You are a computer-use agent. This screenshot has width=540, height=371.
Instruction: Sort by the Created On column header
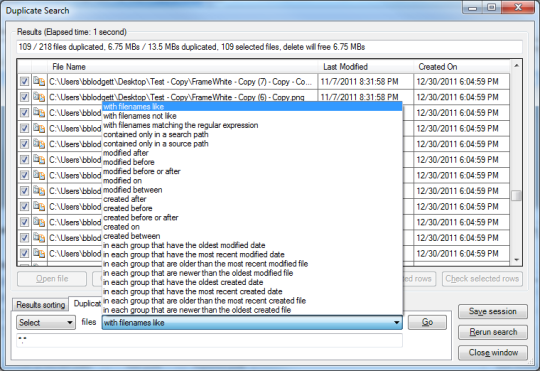[461, 67]
